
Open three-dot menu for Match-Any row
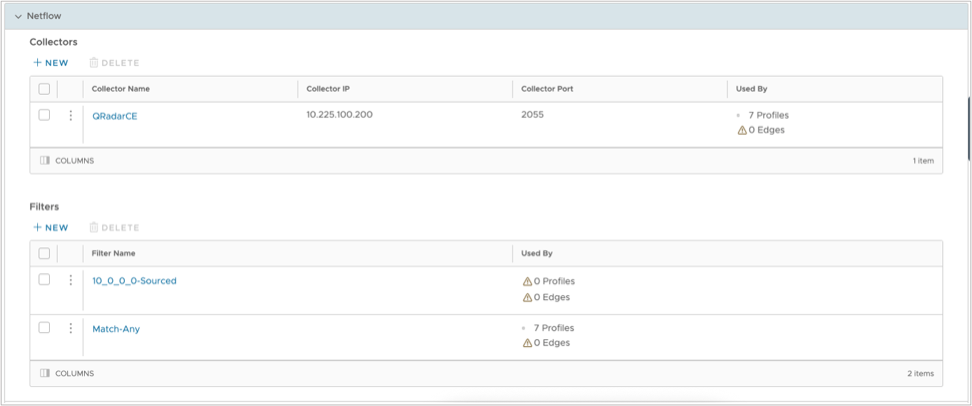tap(70, 328)
